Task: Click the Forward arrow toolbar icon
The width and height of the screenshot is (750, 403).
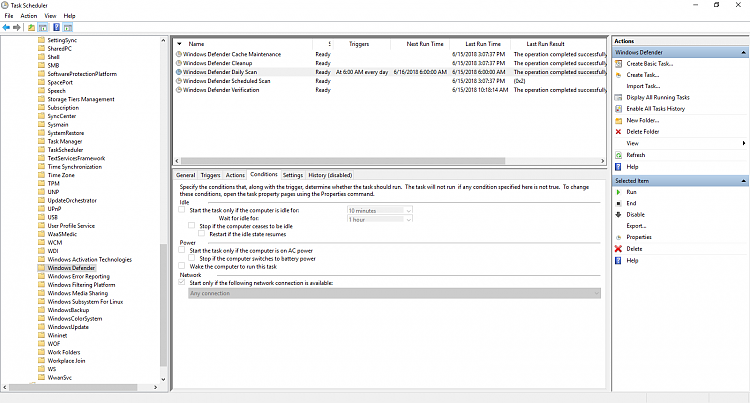Action: tap(17, 27)
